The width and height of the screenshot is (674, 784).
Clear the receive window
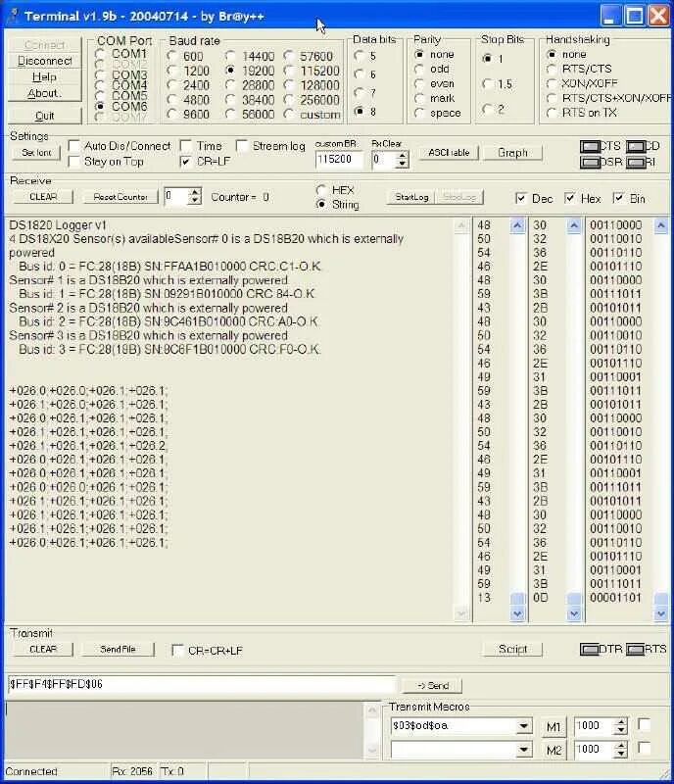pyautogui.click(x=43, y=197)
